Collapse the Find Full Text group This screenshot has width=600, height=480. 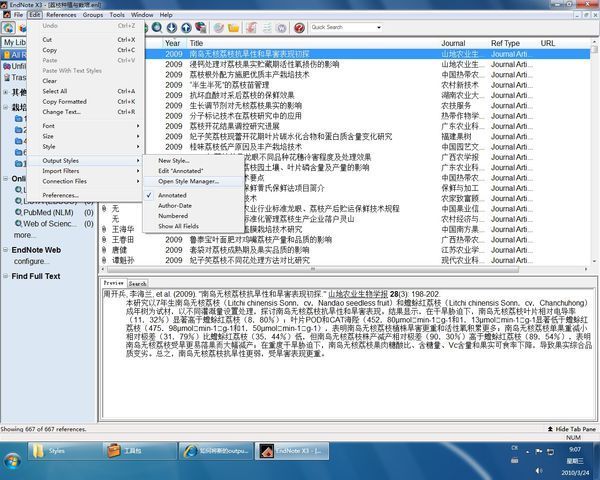(6, 276)
